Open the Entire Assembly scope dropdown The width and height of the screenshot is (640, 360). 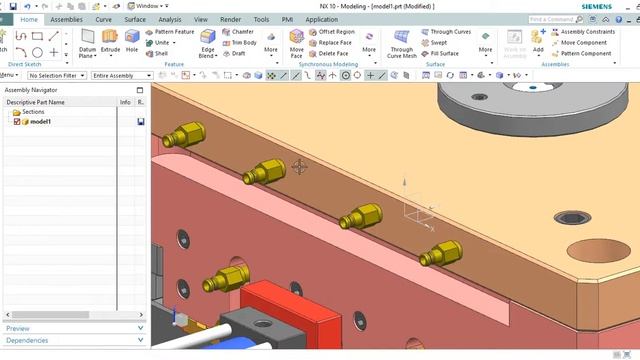click(122, 76)
